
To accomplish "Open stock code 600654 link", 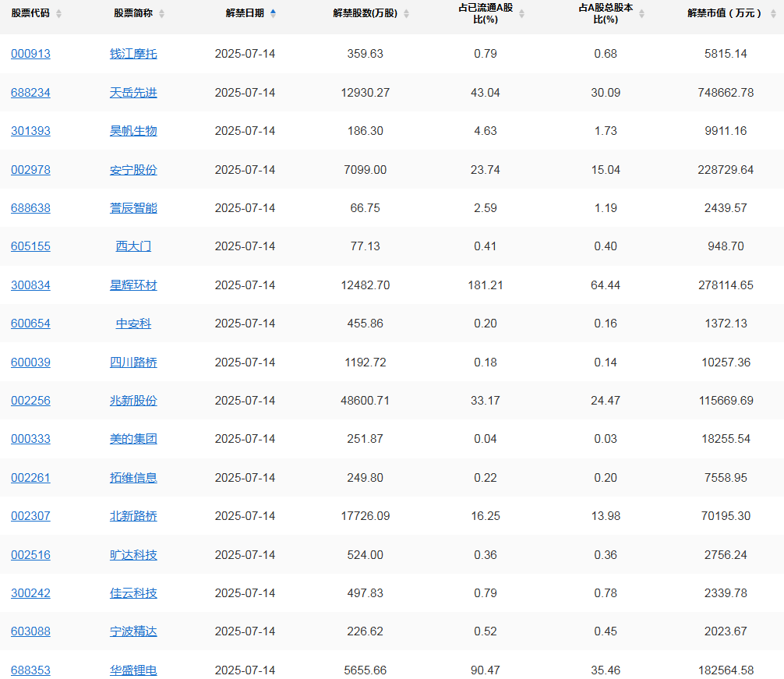I will pos(30,324).
